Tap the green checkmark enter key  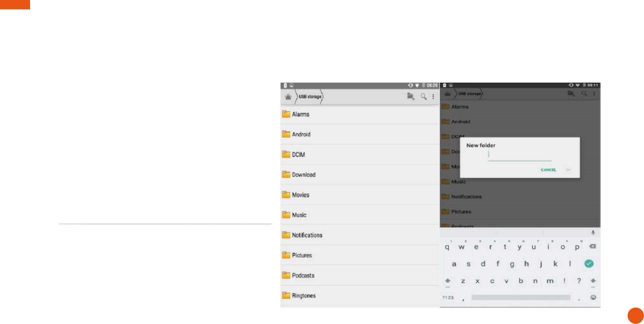[x=589, y=263]
